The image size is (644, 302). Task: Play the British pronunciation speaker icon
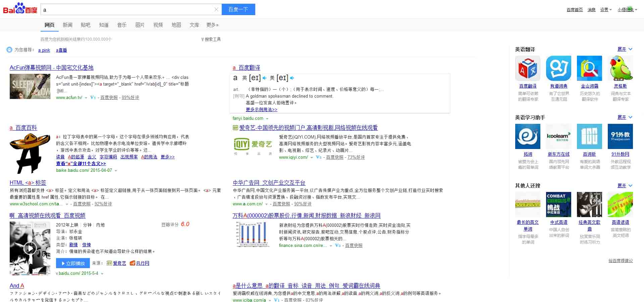point(264,78)
